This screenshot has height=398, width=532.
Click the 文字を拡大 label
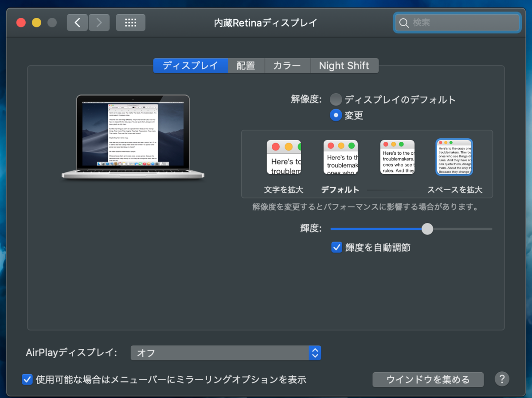point(284,190)
